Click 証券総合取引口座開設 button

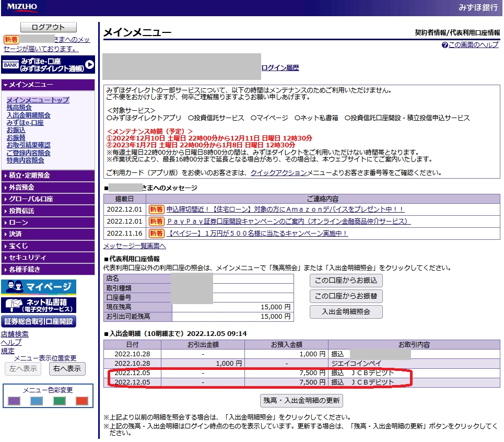click(39, 321)
